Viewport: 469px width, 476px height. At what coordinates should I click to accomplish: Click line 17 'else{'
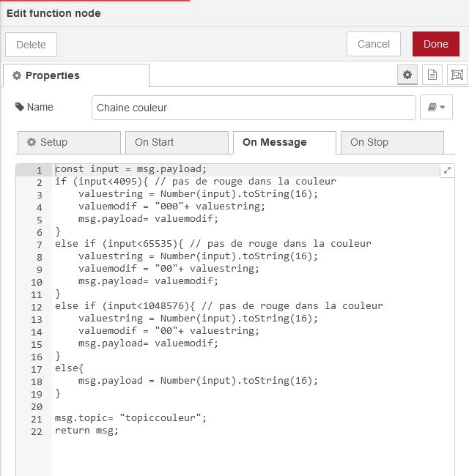coord(70,368)
